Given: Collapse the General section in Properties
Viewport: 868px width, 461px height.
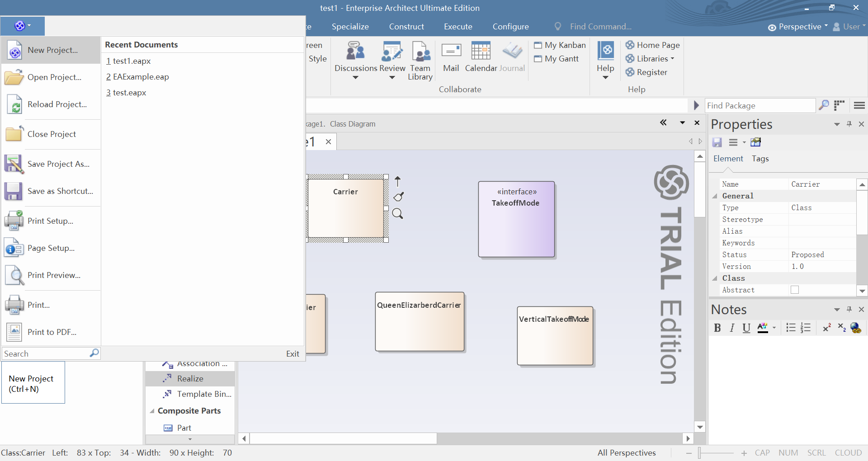Looking at the screenshot, I should point(715,196).
